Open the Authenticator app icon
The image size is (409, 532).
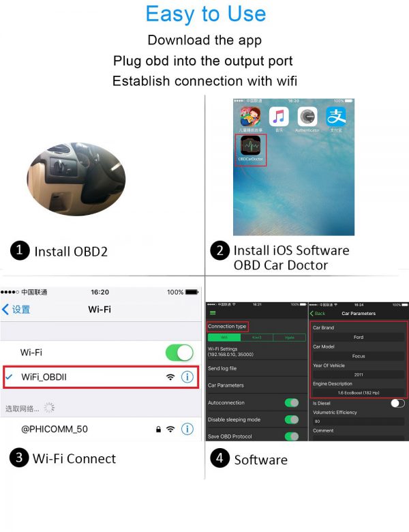click(307, 117)
